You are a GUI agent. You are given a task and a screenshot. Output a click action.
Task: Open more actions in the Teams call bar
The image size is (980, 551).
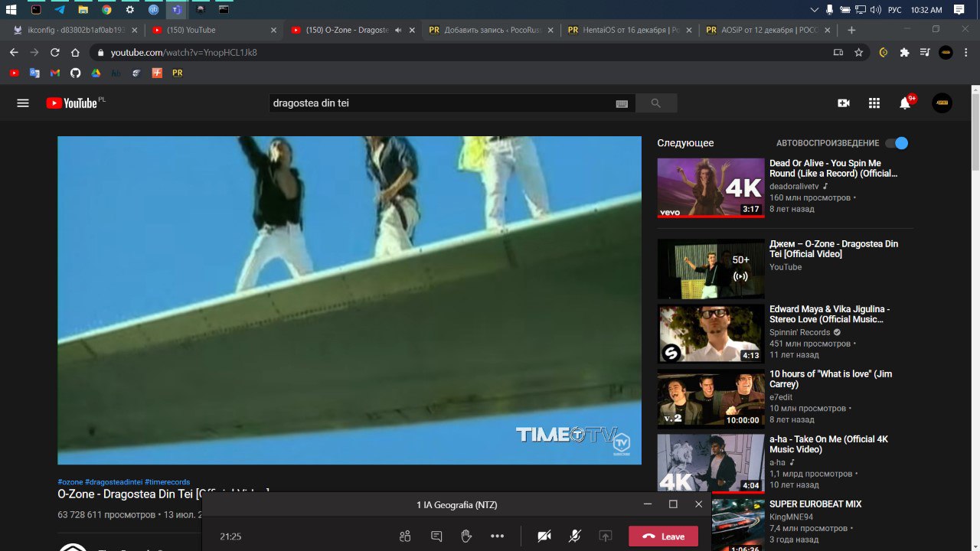498,536
